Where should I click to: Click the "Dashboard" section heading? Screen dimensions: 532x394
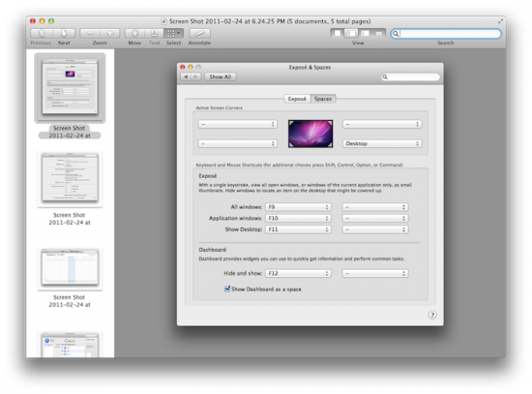click(213, 250)
